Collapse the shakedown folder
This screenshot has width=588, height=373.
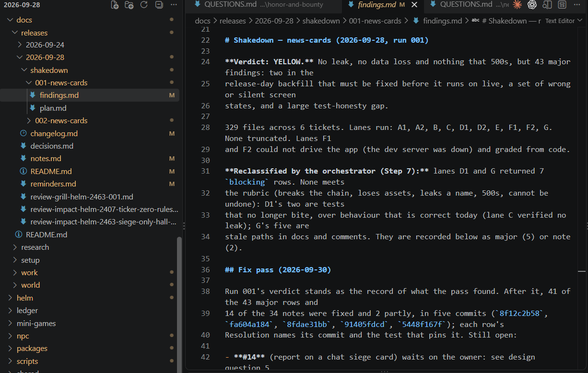pos(24,70)
